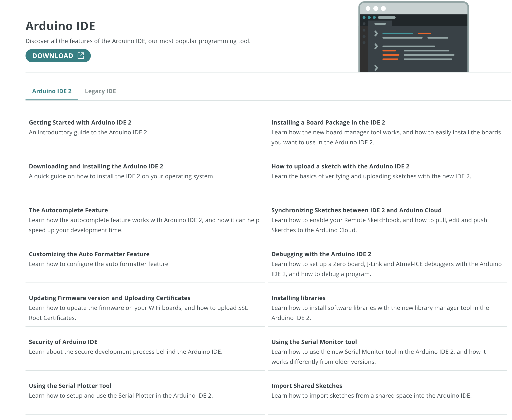This screenshot has width=512, height=420.
Task: Open The Autocomplete Feature article
Action: click(68, 210)
